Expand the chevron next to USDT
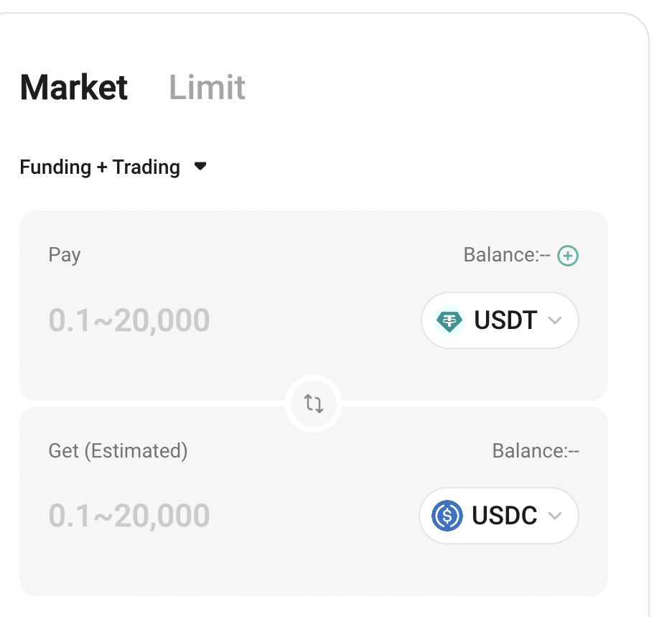 click(x=554, y=320)
